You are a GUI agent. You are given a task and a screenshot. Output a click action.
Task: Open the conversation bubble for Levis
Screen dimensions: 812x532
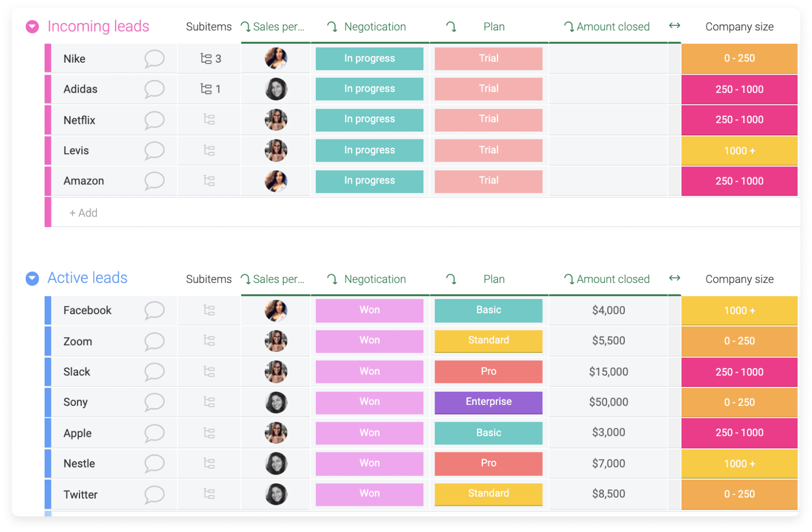pyautogui.click(x=154, y=150)
